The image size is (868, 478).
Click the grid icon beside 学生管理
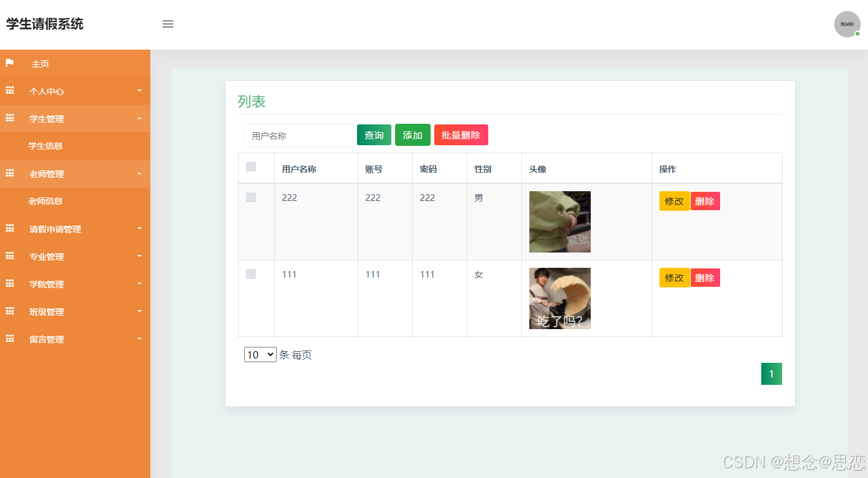click(x=10, y=118)
